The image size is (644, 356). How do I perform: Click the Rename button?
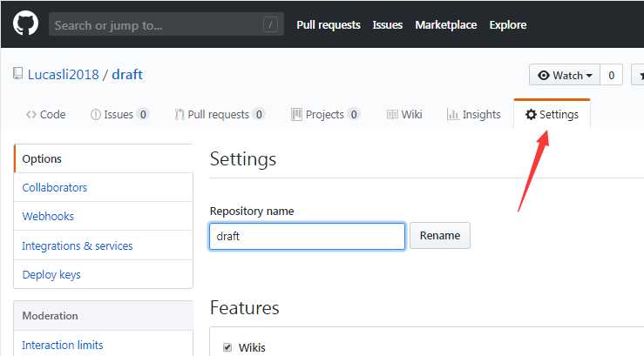pos(440,235)
